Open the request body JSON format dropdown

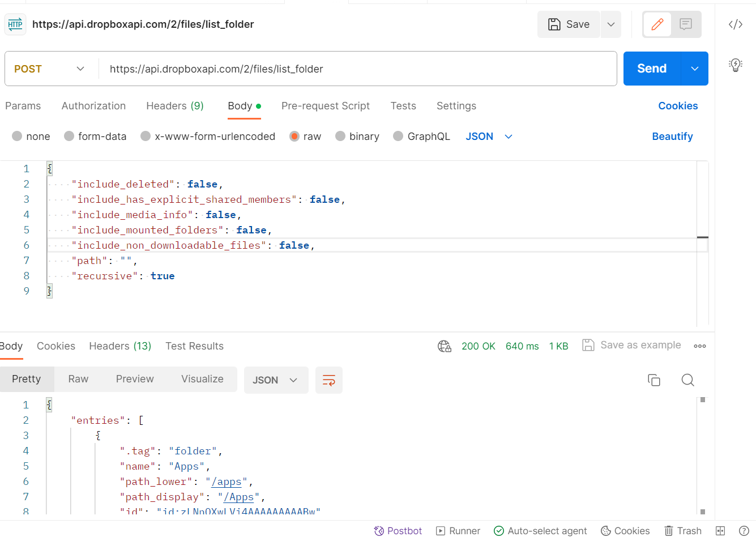coord(489,137)
